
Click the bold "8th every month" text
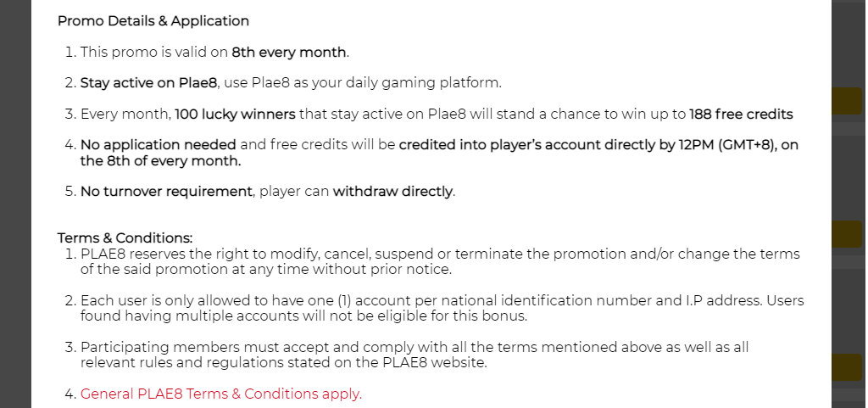click(288, 53)
